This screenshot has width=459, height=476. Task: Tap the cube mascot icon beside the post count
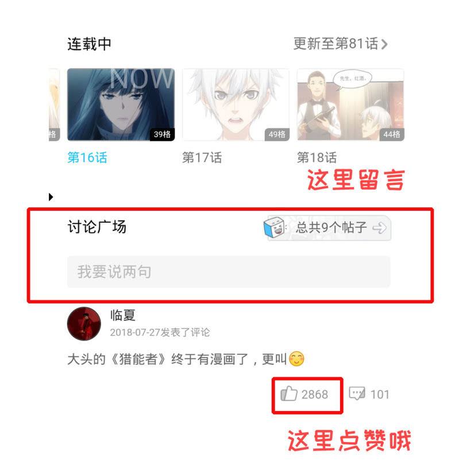[x=275, y=227]
